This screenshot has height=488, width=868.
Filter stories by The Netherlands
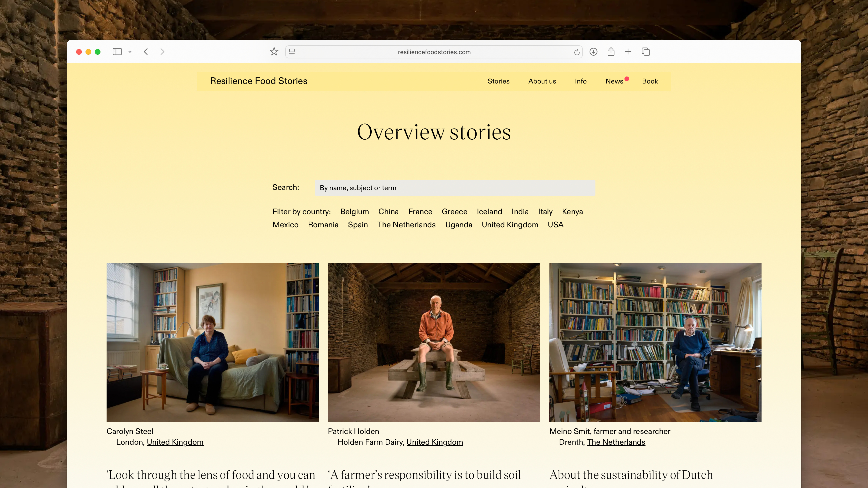406,225
